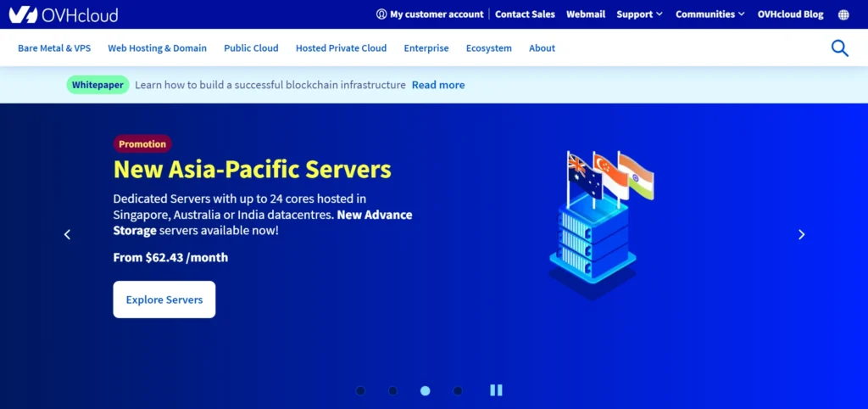Open Bare Metal & VPS menu
The image size is (868, 409).
tap(54, 48)
